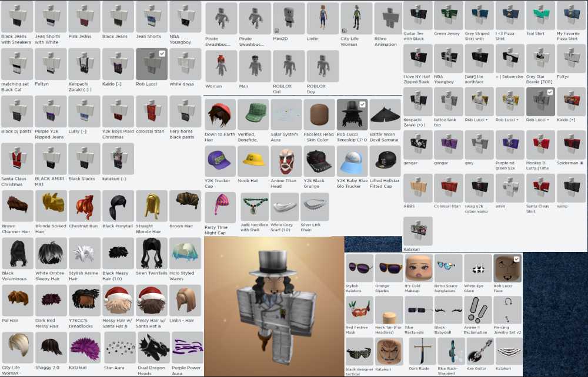Viewport: 588px width, 377px height.
Task: Click the 'Black Slacks' label
Action: pyautogui.click(x=82, y=179)
